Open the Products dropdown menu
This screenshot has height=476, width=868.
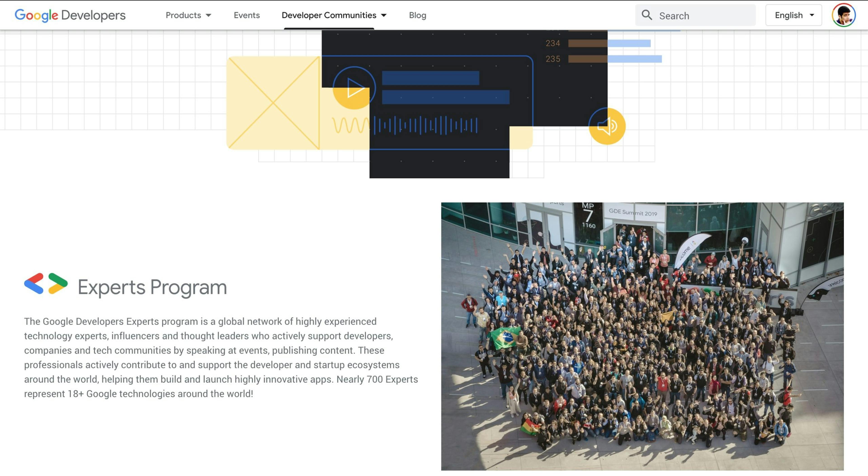pos(188,15)
